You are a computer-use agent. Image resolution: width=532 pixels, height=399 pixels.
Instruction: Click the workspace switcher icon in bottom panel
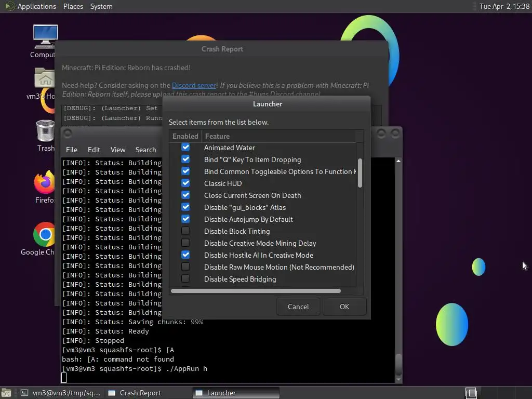[x=471, y=393]
